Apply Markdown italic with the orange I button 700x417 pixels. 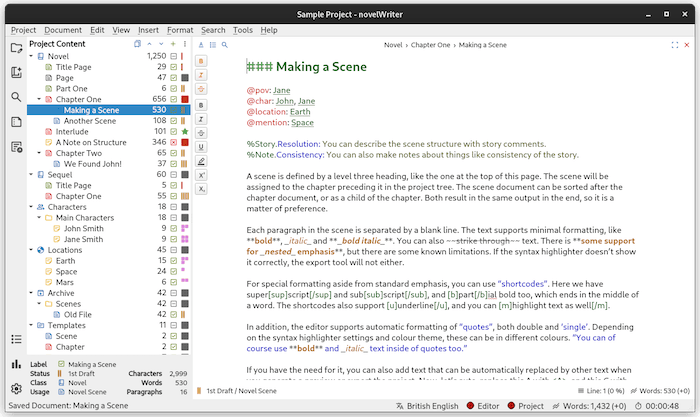(201, 75)
